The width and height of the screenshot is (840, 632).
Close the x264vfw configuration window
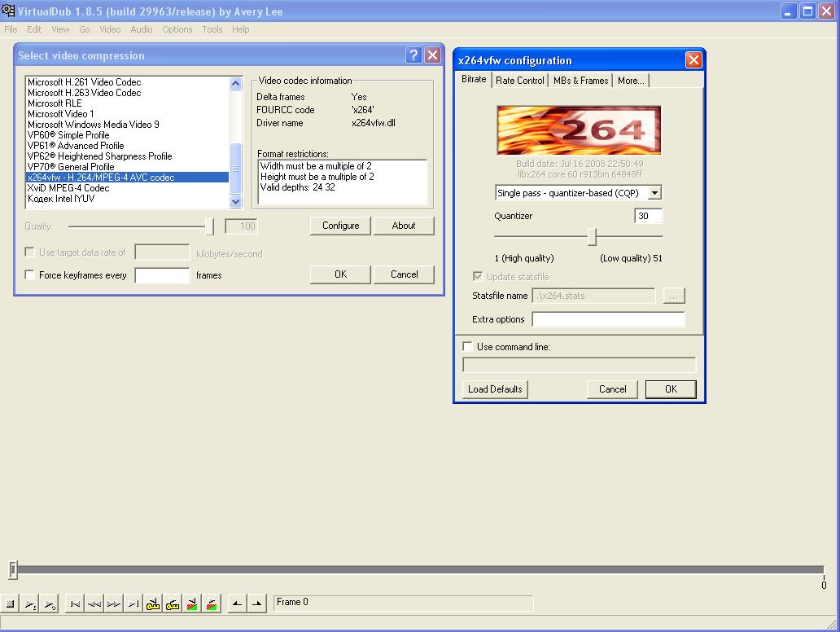click(x=693, y=60)
